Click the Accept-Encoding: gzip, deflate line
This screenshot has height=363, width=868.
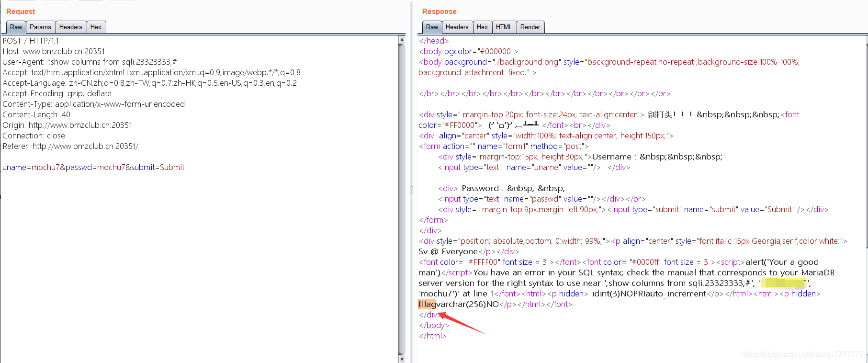[57, 94]
